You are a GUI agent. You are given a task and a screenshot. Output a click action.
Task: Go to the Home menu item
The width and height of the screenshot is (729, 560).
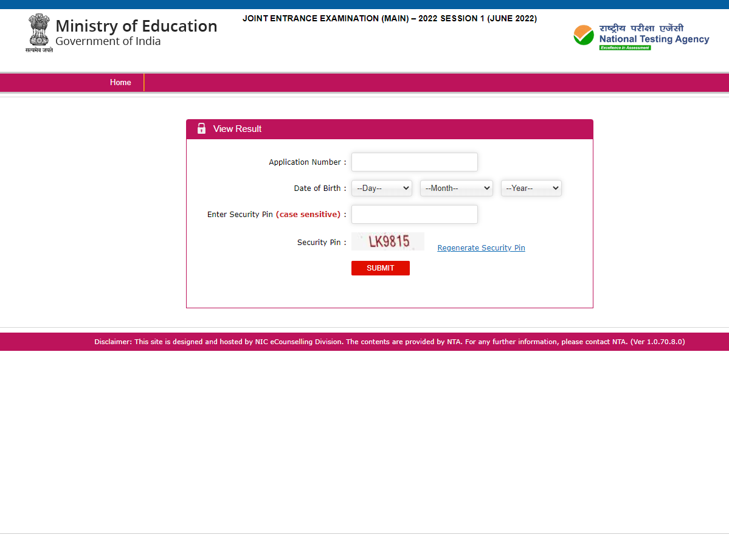[120, 83]
